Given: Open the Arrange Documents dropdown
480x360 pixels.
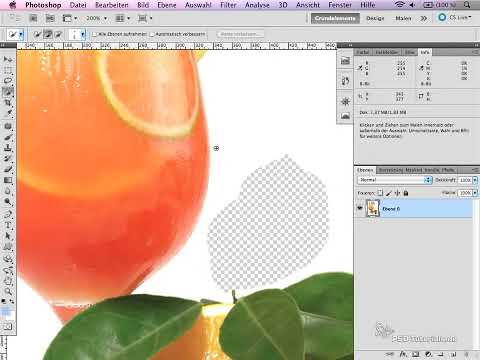Looking at the screenshot, I should coord(123,18).
